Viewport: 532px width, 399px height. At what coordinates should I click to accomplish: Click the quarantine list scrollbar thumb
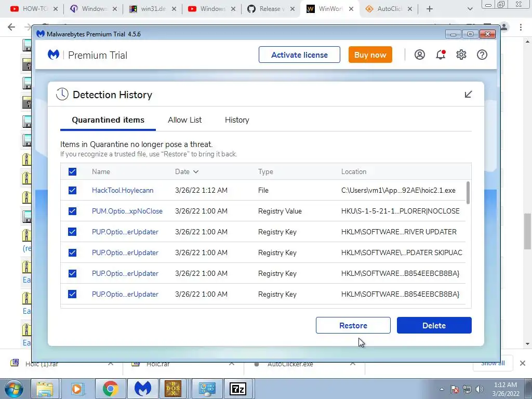468,193
